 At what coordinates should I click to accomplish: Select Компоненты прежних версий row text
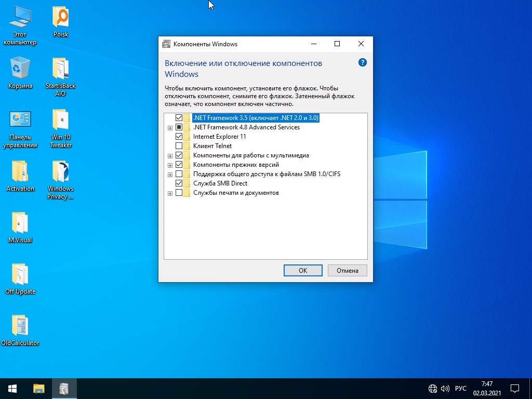236,165
